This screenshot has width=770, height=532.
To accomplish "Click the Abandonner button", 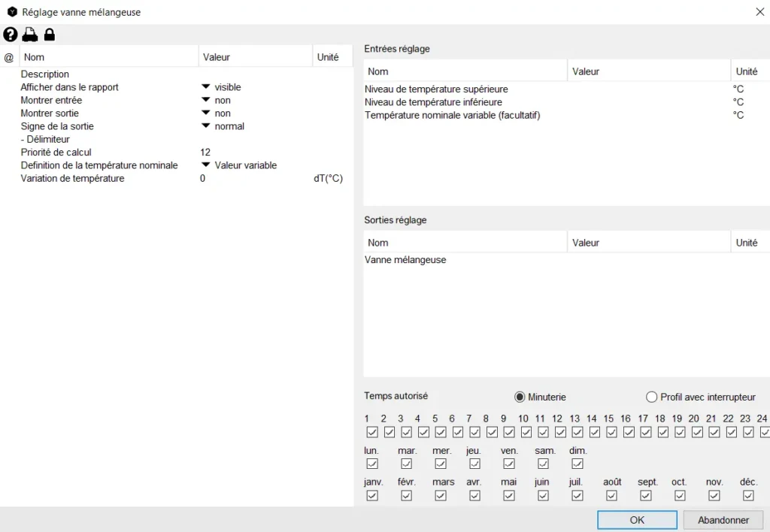I will coord(723,520).
